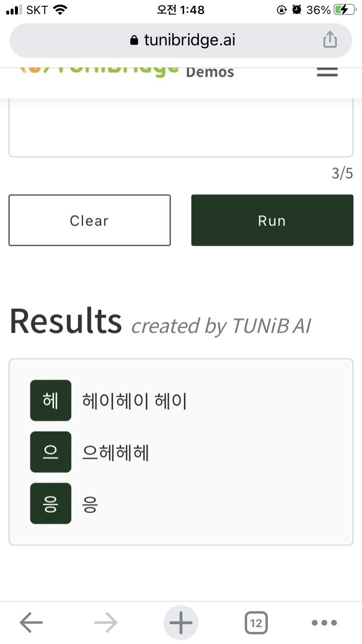Tap the lock icon beside the URL
362x644 pixels.
pos(134,41)
